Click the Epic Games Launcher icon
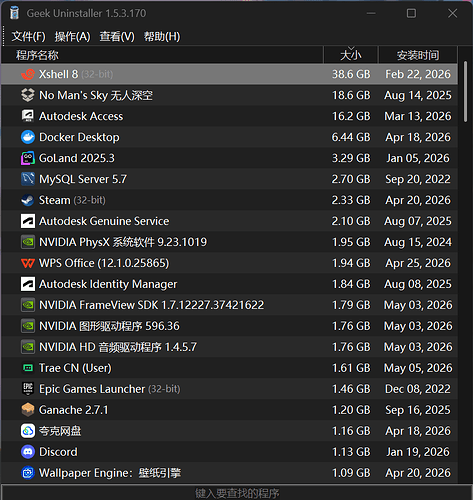Image resolution: width=473 pixels, height=500 pixels. [x=28, y=389]
